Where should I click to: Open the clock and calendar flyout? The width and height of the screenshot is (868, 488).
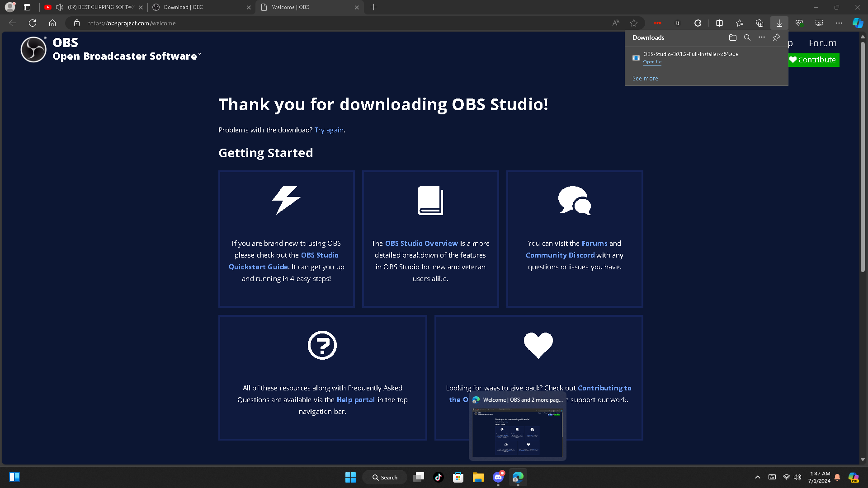820,477
